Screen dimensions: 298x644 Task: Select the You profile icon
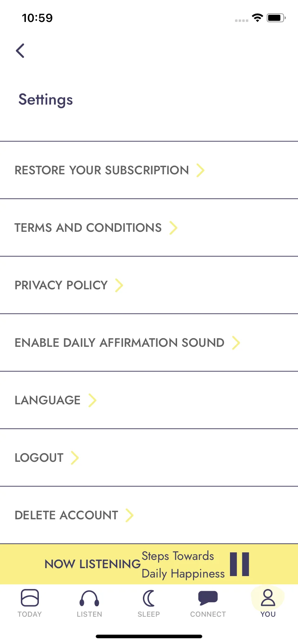click(268, 598)
